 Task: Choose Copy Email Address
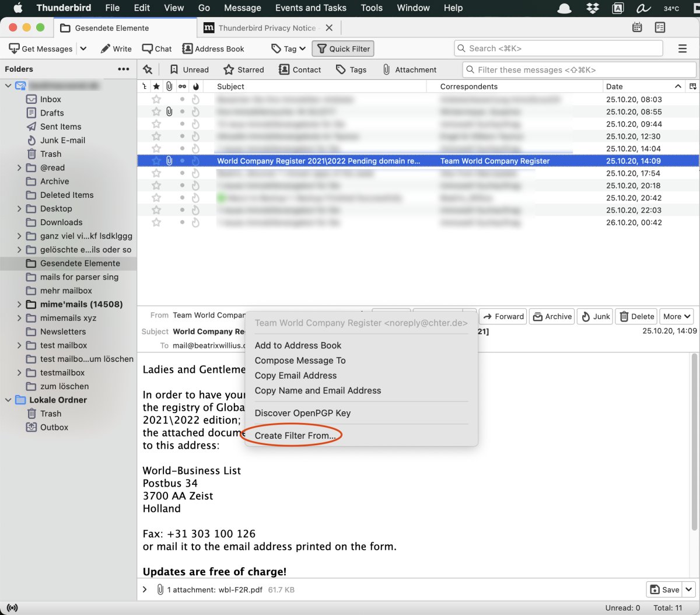point(296,376)
